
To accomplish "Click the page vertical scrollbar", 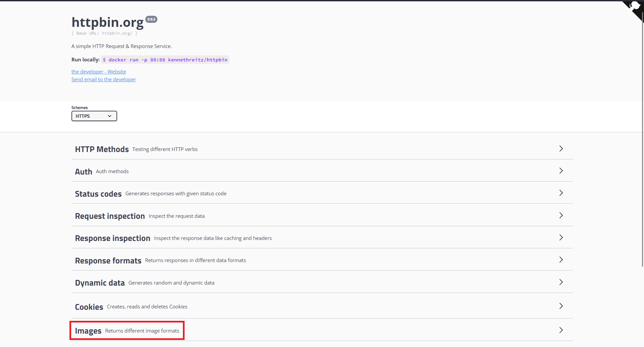I will pos(643,139).
